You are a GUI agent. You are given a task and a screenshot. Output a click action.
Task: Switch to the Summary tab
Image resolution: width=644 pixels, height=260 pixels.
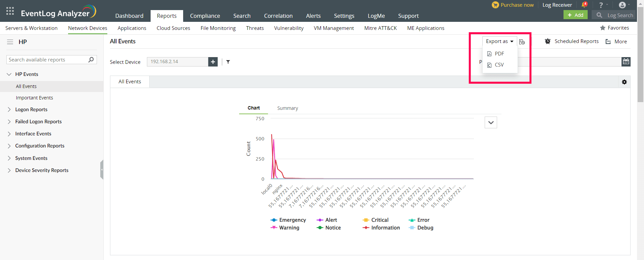coord(287,108)
